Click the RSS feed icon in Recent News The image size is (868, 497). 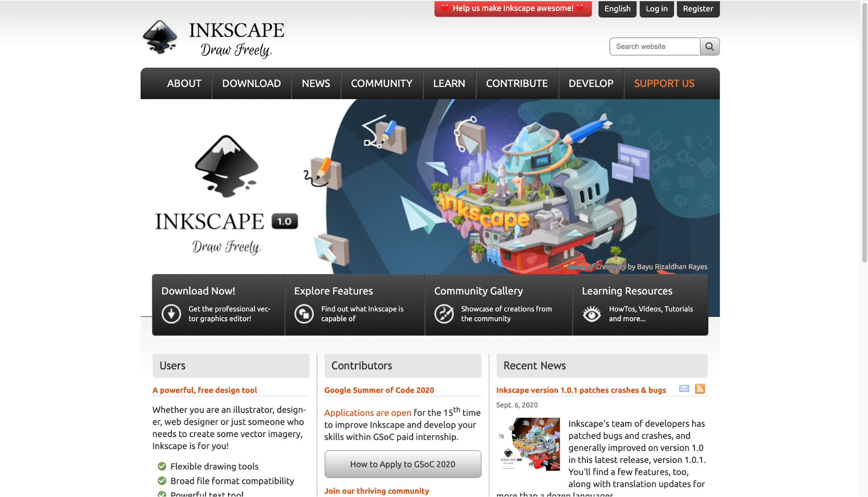[700, 388]
